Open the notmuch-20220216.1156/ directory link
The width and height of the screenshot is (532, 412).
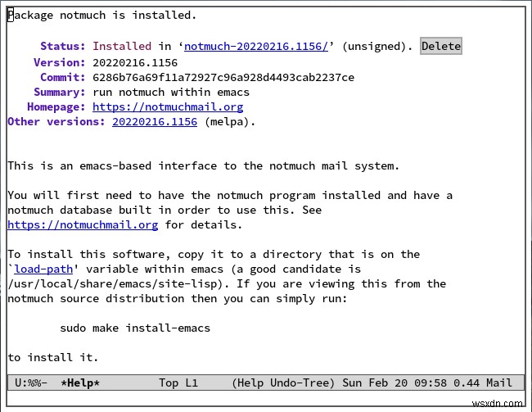pos(256,46)
